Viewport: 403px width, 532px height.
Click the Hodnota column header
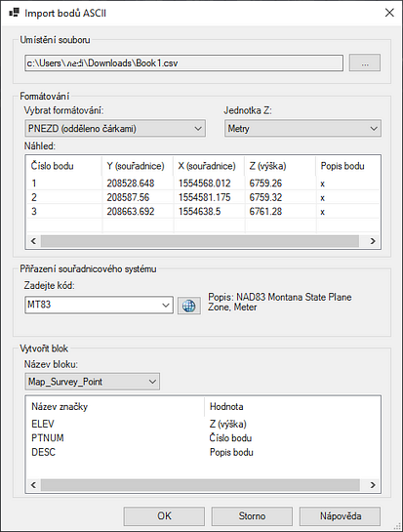292,406
